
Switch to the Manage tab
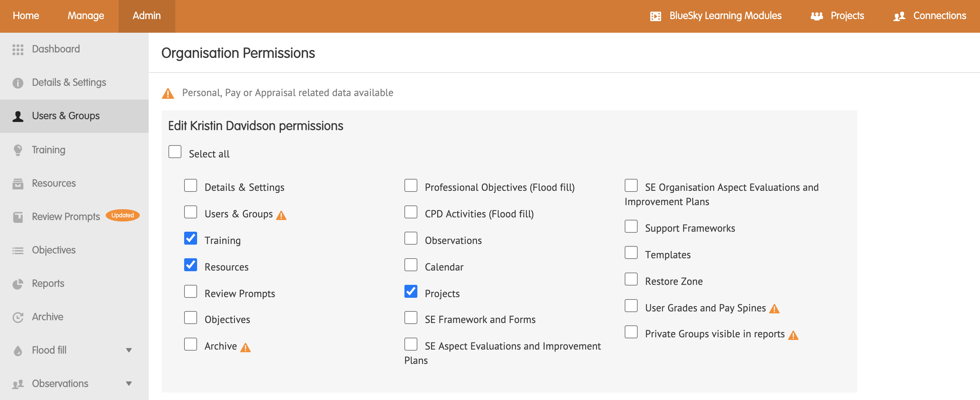tap(86, 16)
